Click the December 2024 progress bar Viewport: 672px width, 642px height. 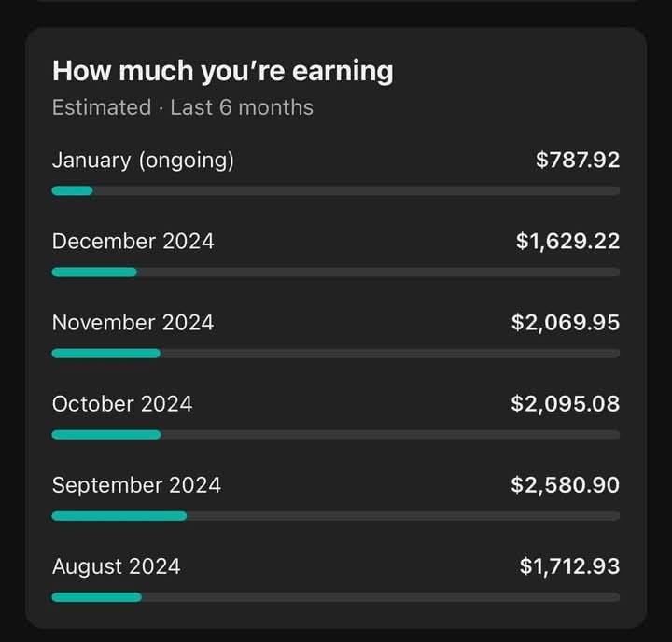point(336,272)
